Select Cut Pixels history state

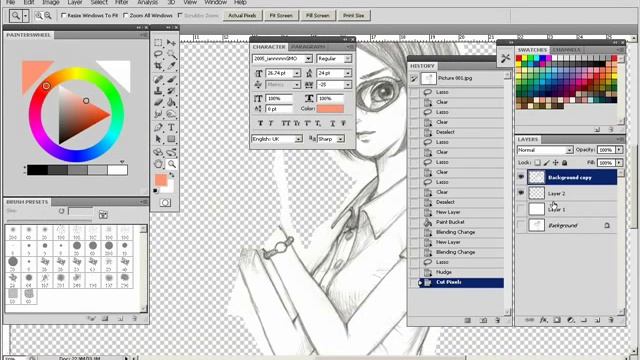(x=457, y=282)
